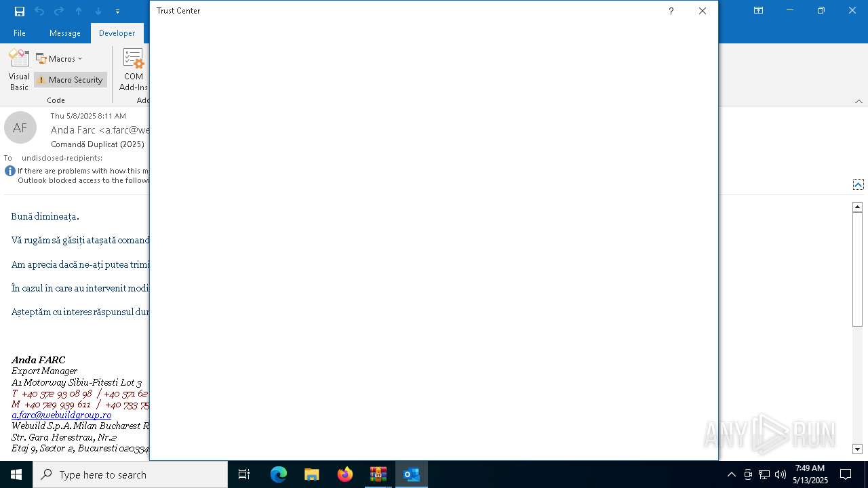Launch Microsoft Edge from taskbar
Image resolution: width=868 pixels, height=488 pixels.
click(279, 474)
